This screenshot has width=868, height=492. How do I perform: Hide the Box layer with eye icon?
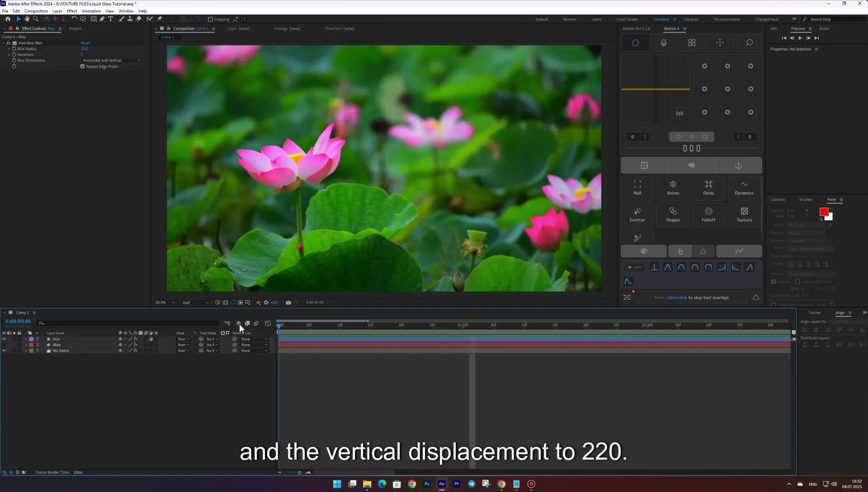tap(4, 339)
